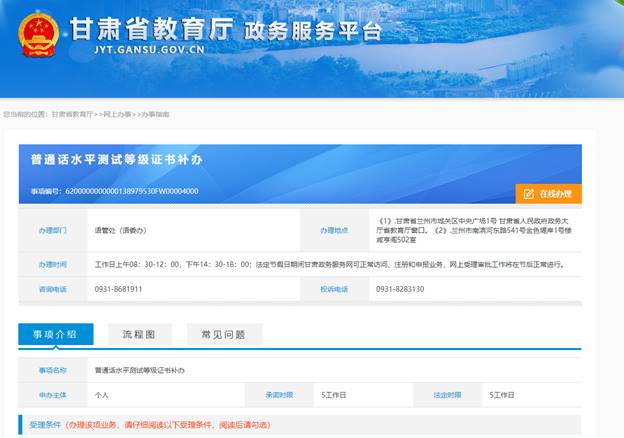
Task: Click the national emblem logo
Action: 38,35
